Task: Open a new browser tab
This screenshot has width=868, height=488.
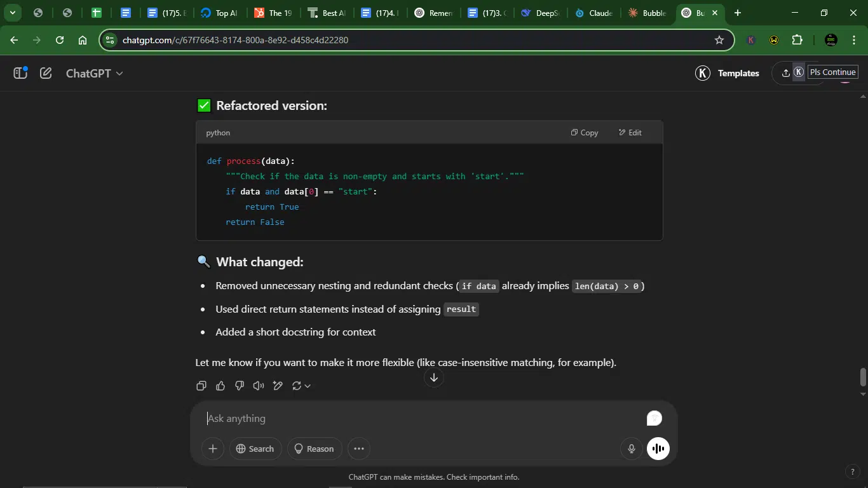Action: [738, 13]
